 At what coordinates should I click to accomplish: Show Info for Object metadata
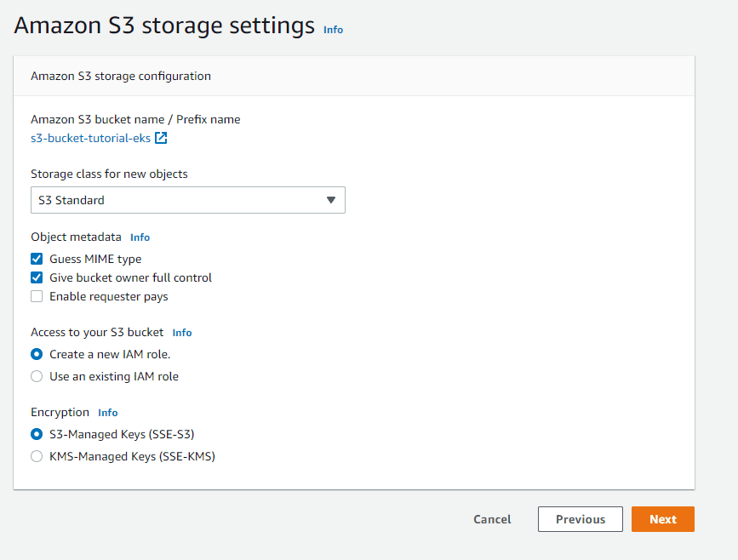pos(140,237)
